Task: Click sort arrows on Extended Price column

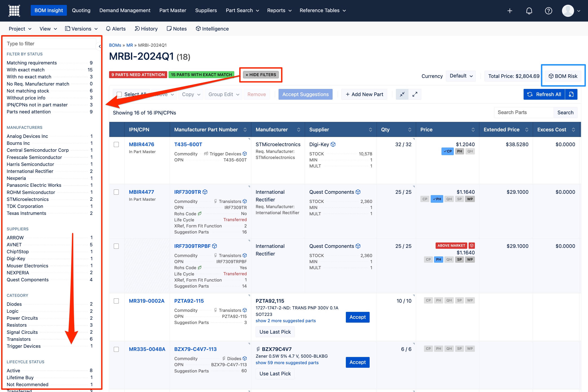Action: coord(527,130)
